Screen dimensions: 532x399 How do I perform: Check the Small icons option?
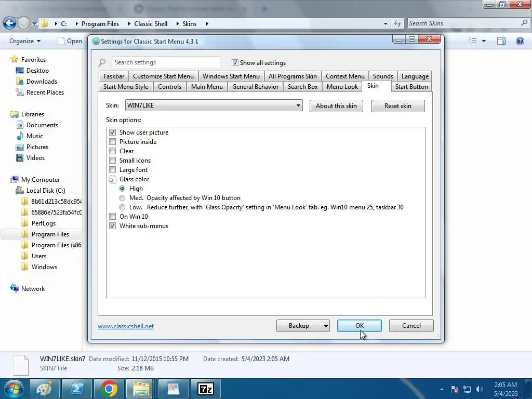(x=112, y=160)
